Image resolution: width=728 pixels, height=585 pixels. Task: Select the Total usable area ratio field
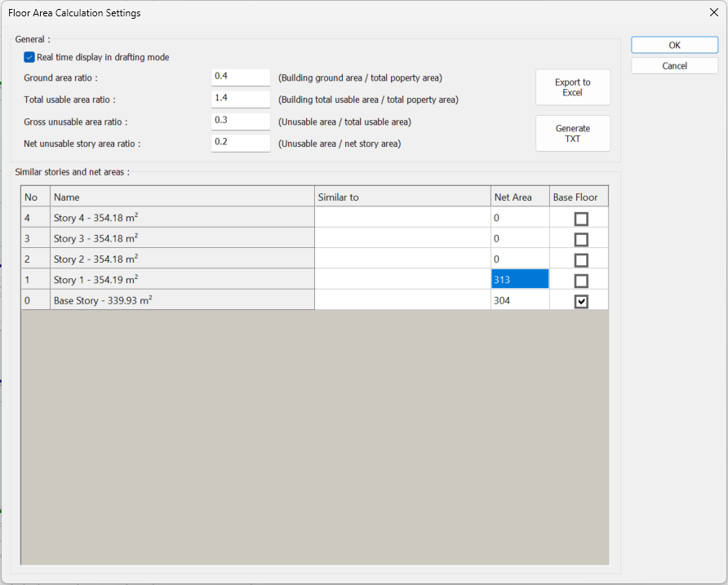click(240, 100)
